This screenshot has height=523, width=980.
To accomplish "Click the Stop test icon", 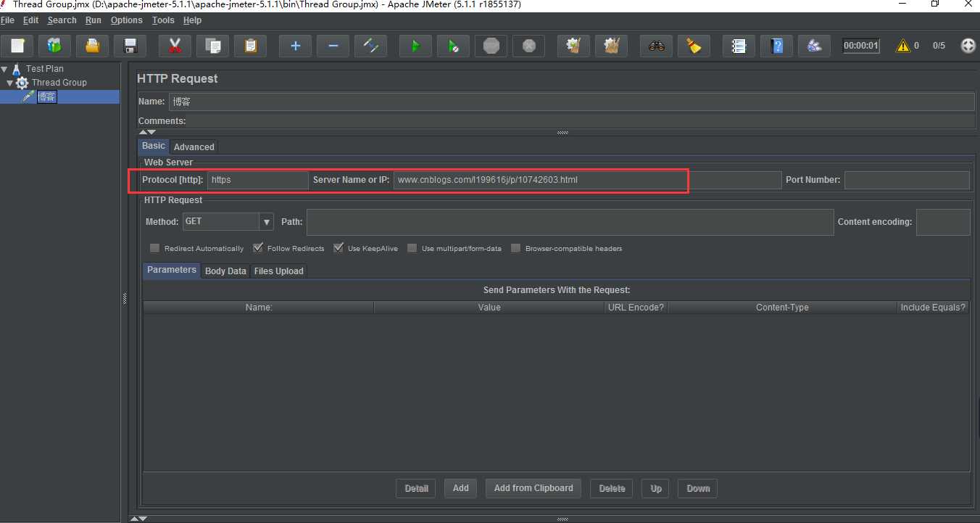I will (x=491, y=46).
